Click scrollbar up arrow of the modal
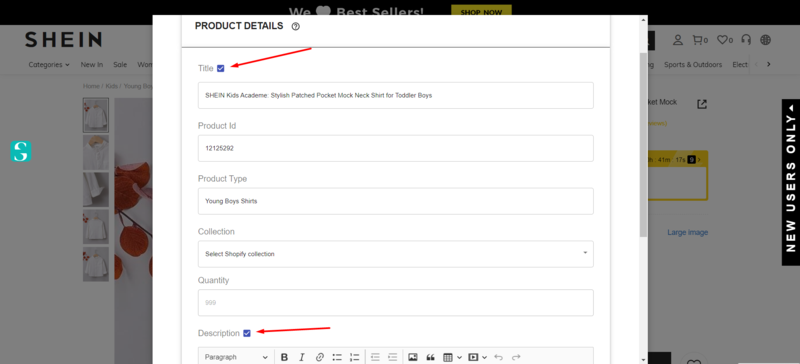The height and width of the screenshot is (364, 800). tap(643, 19)
